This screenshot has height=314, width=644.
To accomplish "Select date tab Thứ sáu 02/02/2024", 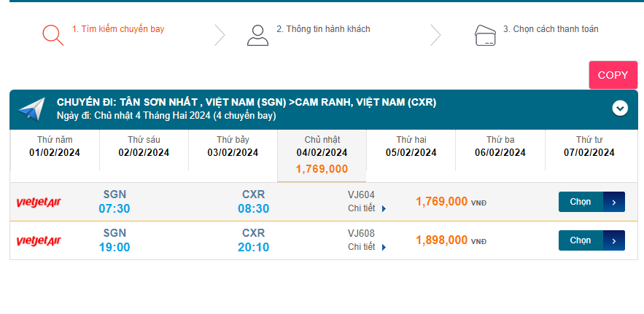I will tap(144, 146).
